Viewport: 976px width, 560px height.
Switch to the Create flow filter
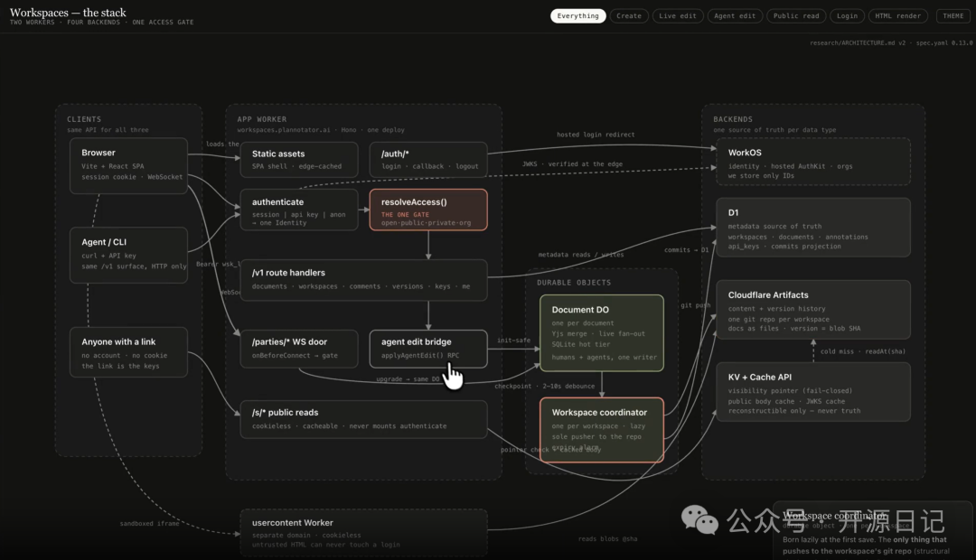(x=629, y=15)
